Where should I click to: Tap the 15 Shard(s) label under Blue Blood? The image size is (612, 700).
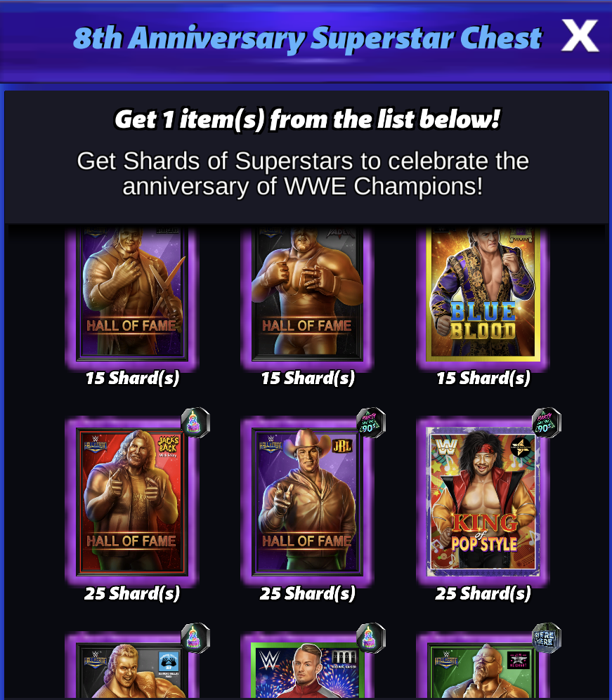483,378
